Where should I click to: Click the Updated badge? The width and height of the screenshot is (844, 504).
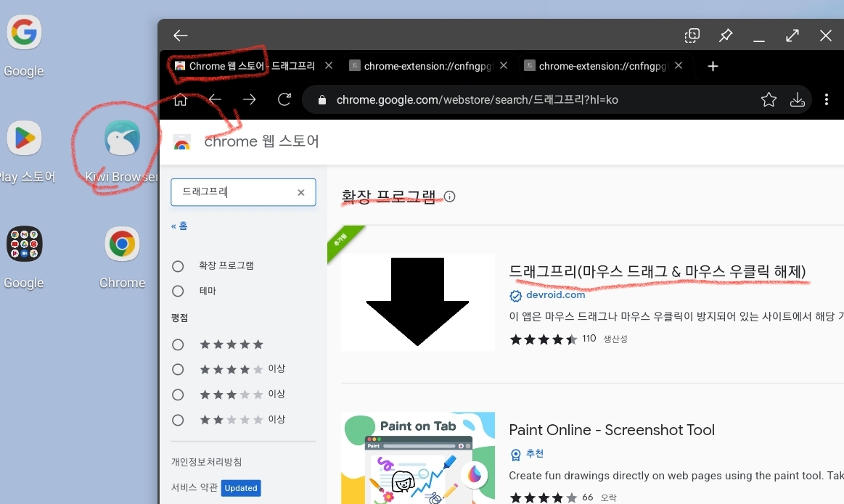pos(241,488)
